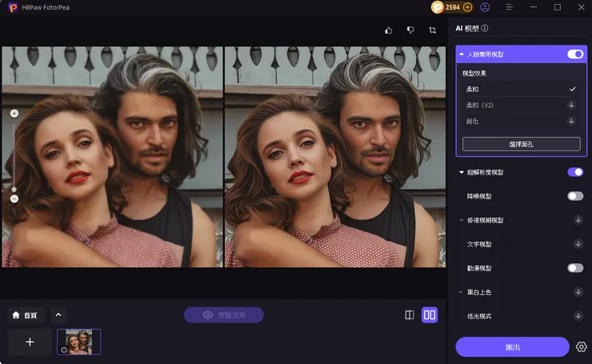
Task: Click the 動漫模型 label
Action: tap(479, 268)
